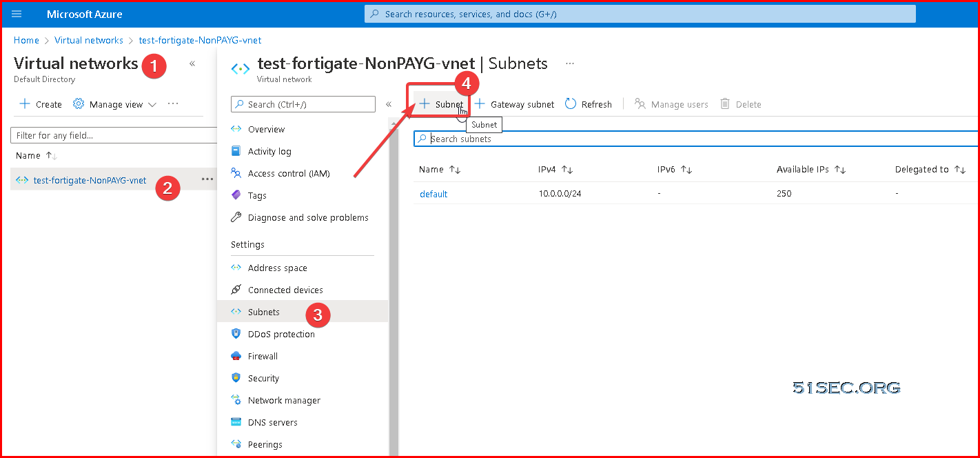Screen dimensions: 980x458
Task: Open the default subnet link
Action: click(433, 194)
